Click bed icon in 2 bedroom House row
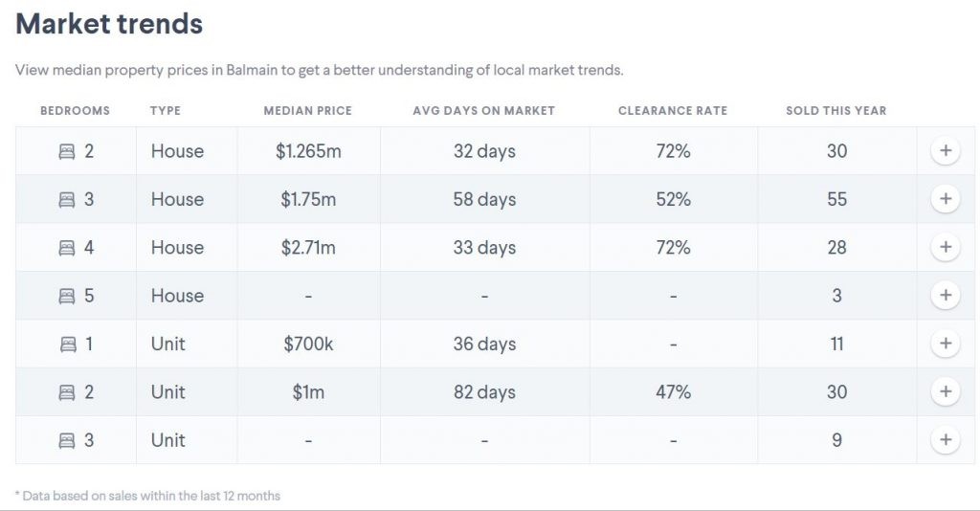 tap(67, 151)
